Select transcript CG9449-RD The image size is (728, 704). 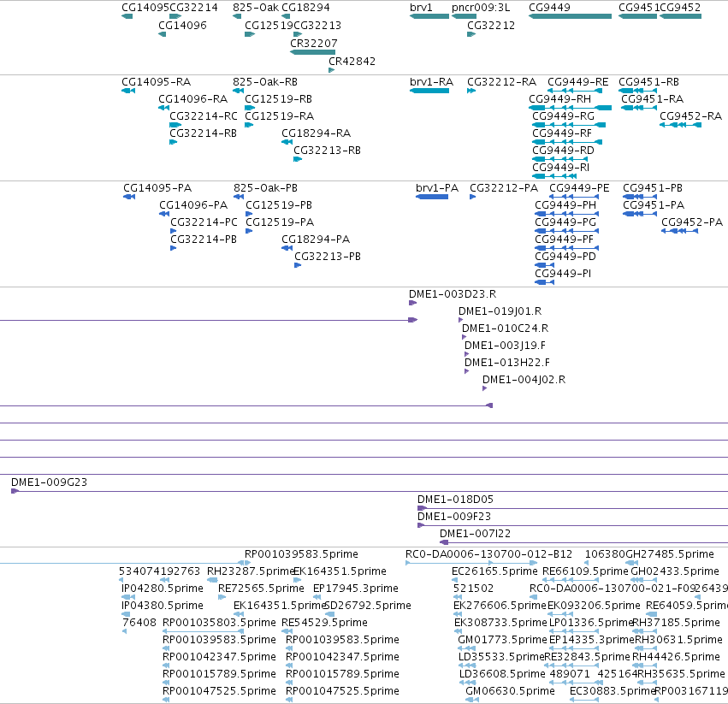[563, 151]
